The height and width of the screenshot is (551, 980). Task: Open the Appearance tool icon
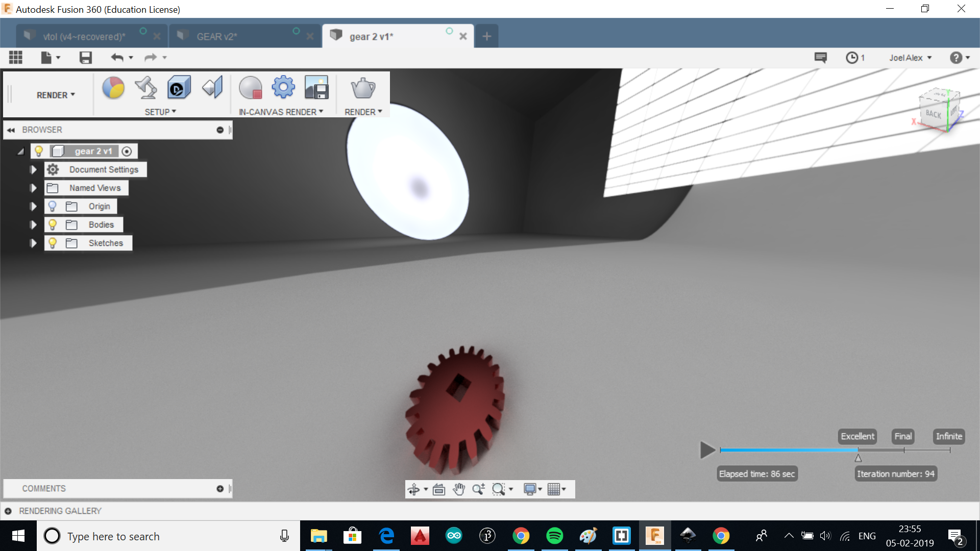(113, 88)
